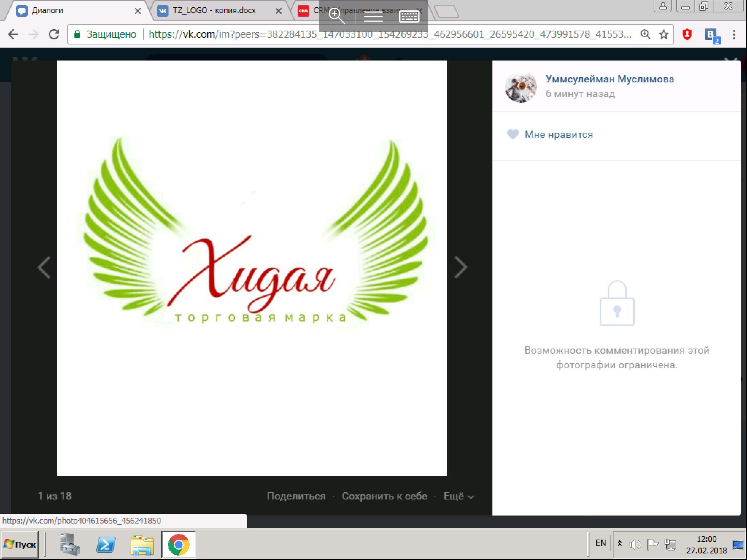The image size is (747, 560).
Task: Click Поделиться below the photo
Action: click(296, 496)
